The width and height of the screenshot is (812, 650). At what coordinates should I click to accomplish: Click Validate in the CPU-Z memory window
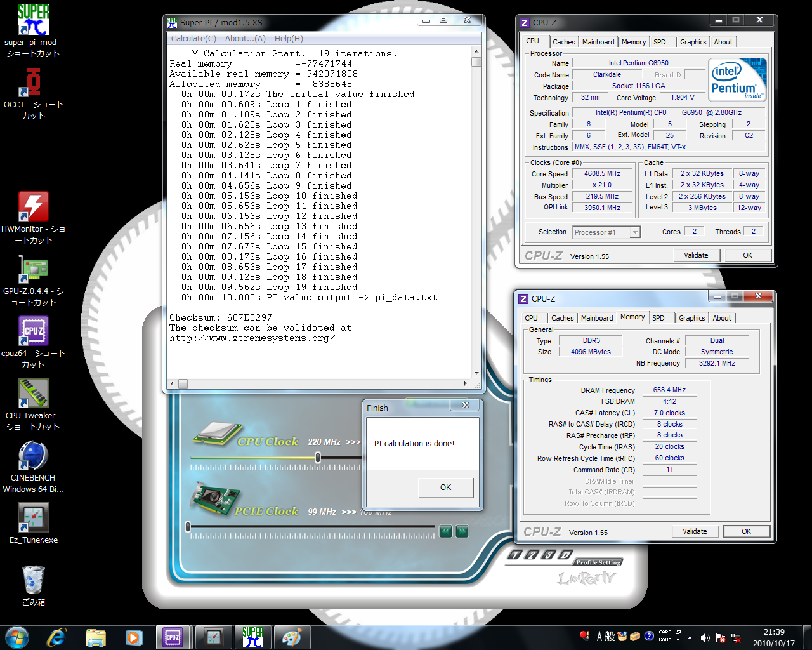click(x=695, y=531)
